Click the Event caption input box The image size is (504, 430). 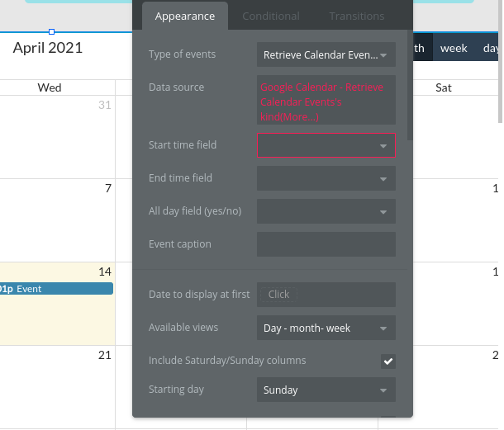tap(326, 244)
